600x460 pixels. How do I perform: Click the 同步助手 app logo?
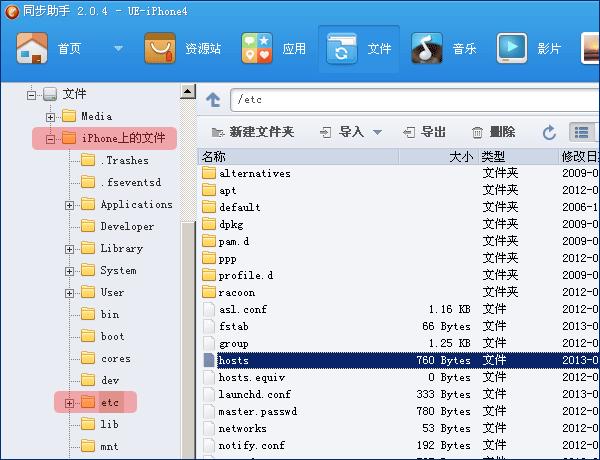[x=12, y=11]
